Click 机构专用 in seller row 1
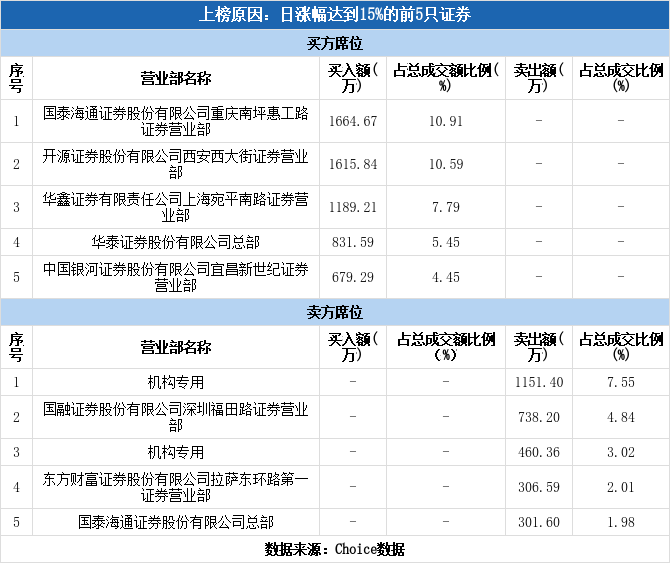 tap(176, 382)
